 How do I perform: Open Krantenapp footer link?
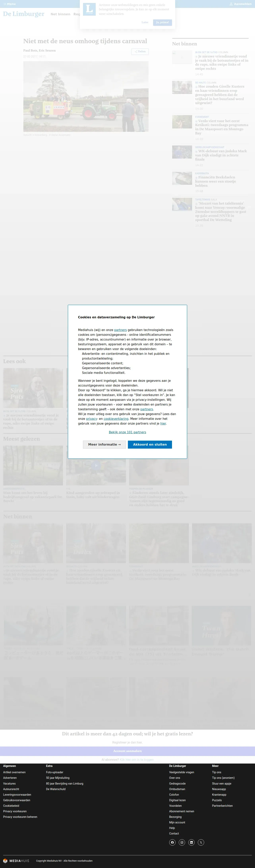point(219,794)
